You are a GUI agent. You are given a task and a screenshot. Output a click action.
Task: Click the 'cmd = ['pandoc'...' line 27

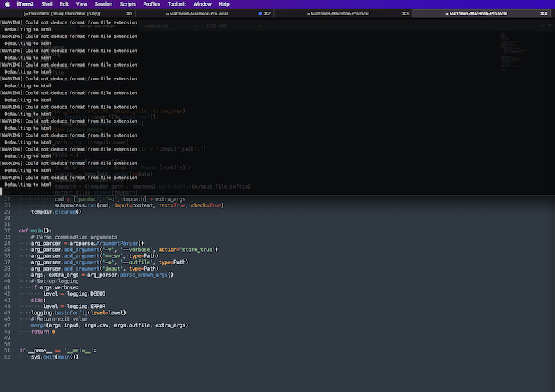pyautogui.click(x=120, y=199)
